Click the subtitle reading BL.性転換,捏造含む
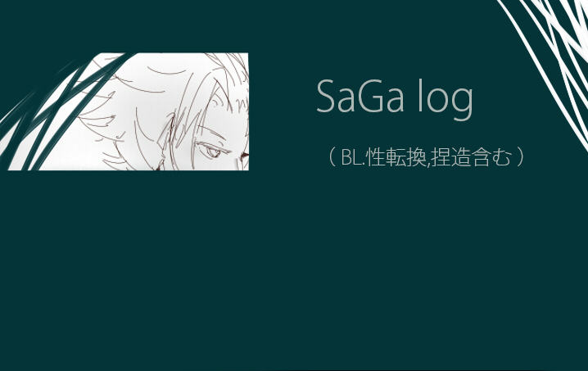The height and width of the screenshot is (371, 588). pyautogui.click(x=426, y=157)
